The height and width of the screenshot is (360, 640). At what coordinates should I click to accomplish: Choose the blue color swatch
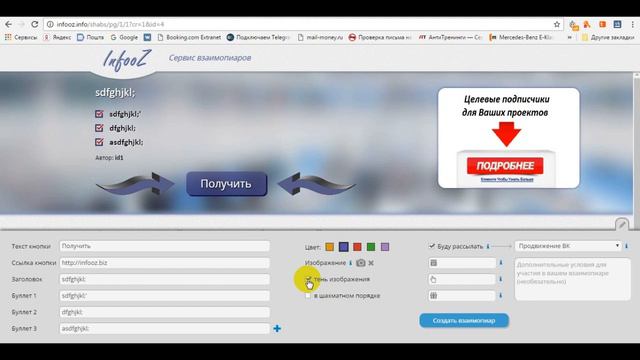pyautogui.click(x=344, y=247)
